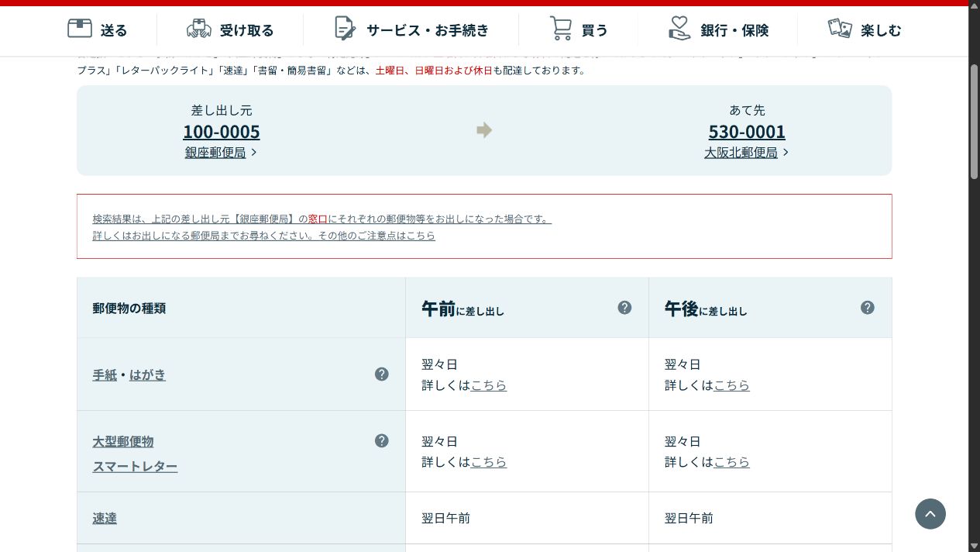Open the 大型郵便物 link
The height and width of the screenshot is (552, 980).
pos(123,442)
